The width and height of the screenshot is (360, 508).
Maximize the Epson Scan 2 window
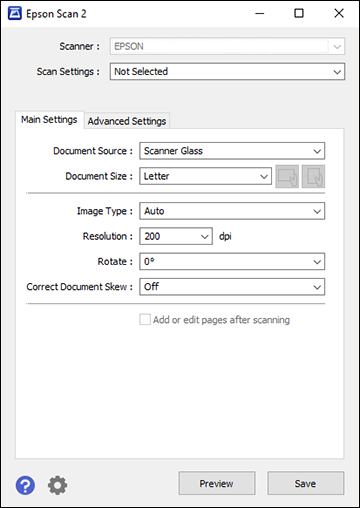tap(299, 13)
